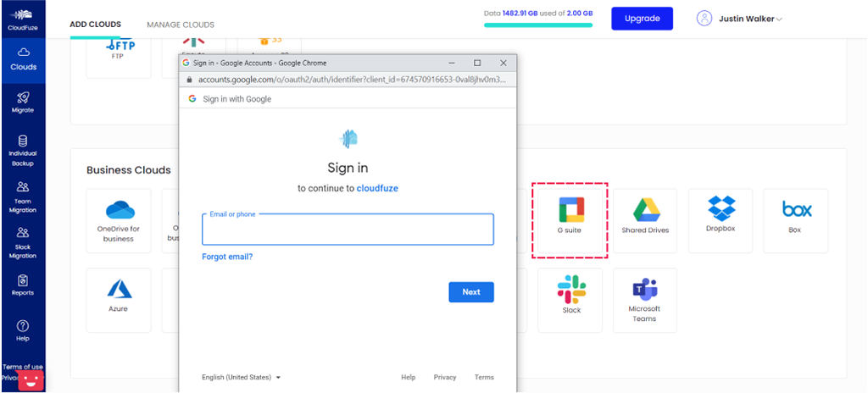The height and width of the screenshot is (393, 868).
Task: Open the Privacy link in sign-in footer
Action: coord(445,378)
